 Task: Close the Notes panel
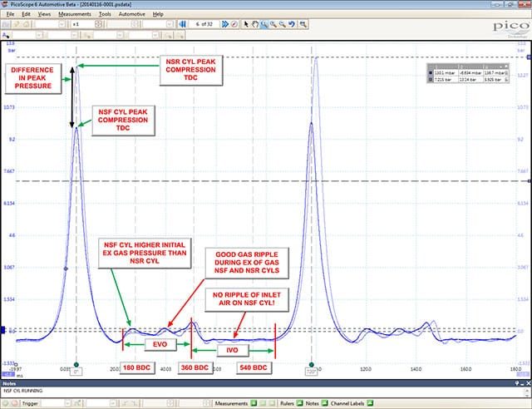pyautogui.click(x=529, y=383)
